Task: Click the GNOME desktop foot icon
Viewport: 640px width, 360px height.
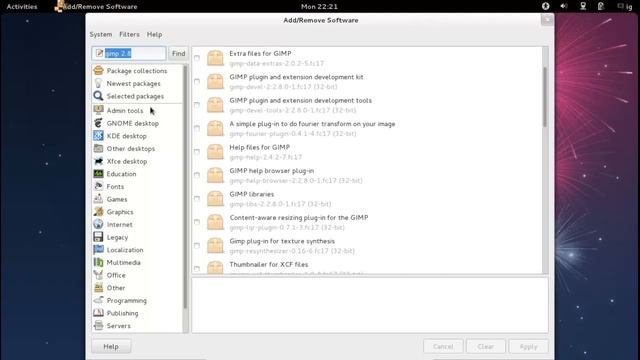Action: (x=98, y=123)
